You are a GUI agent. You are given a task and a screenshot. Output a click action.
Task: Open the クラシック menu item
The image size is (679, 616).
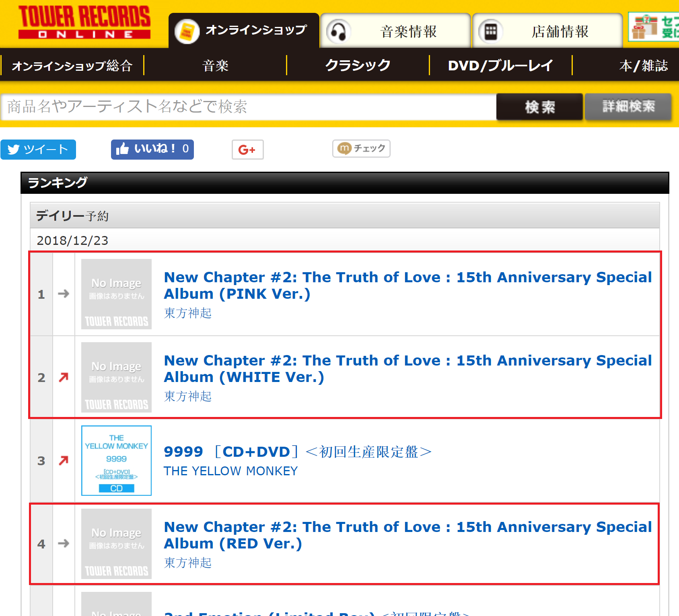358,66
